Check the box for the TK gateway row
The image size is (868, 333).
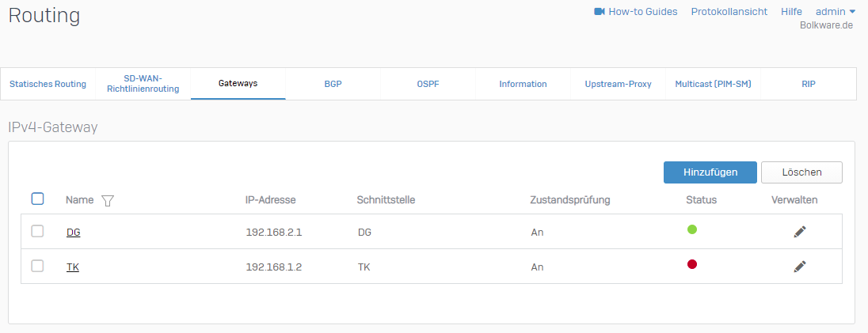point(37,267)
